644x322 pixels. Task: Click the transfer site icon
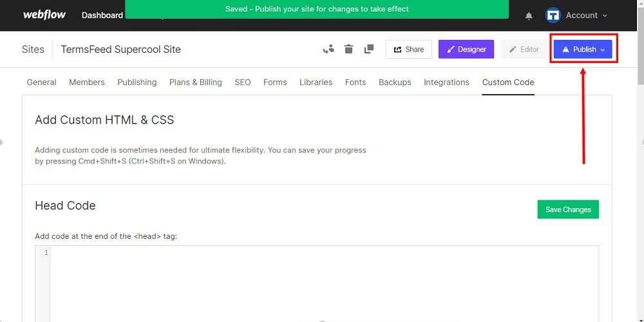point(328,50)
